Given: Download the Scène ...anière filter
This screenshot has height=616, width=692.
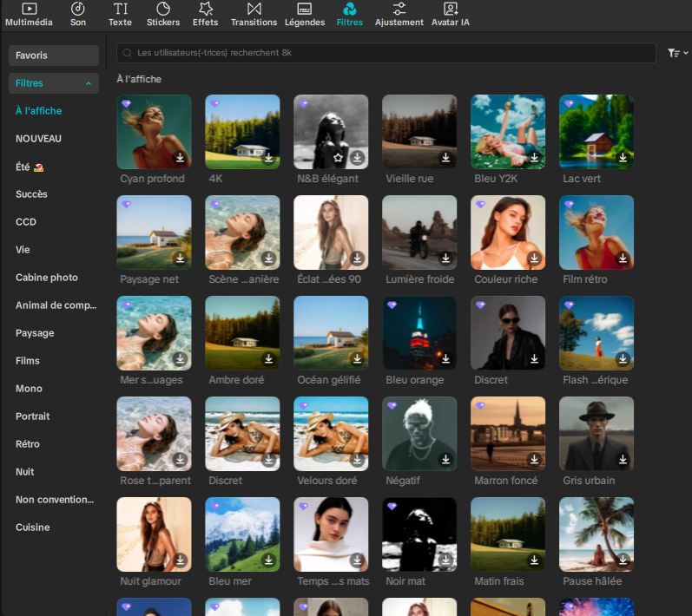Looking at the screenshot, I should [269, 258].
